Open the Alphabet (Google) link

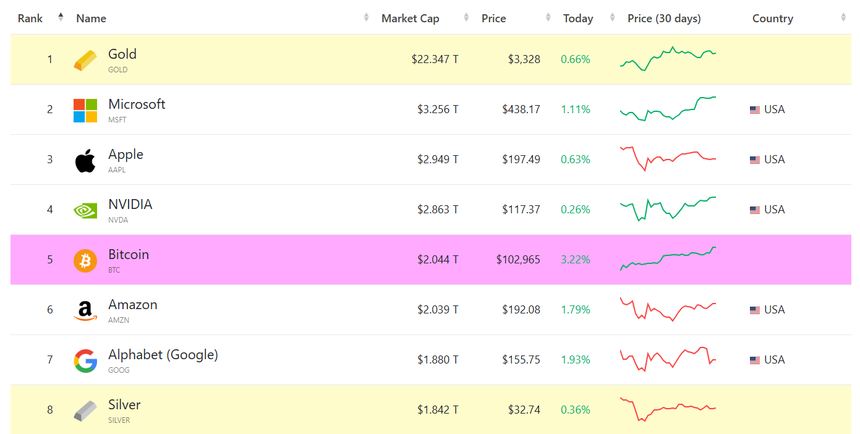(x=163, y=355)
